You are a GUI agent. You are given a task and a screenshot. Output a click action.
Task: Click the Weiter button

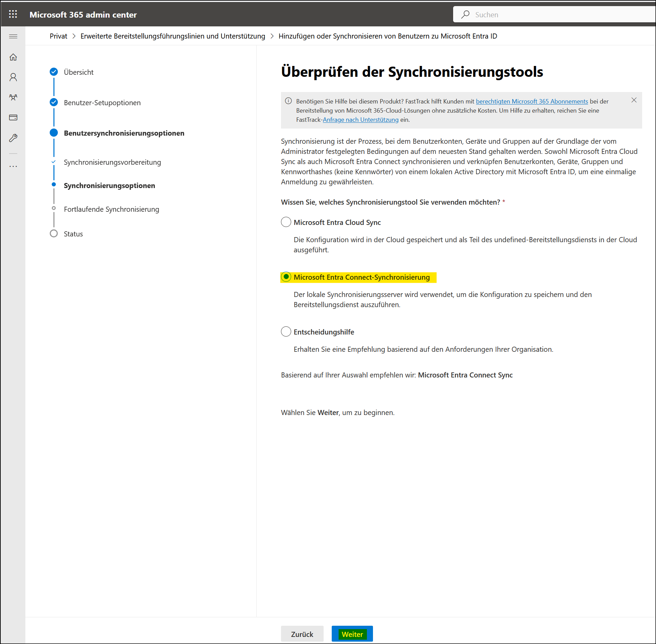352,634
